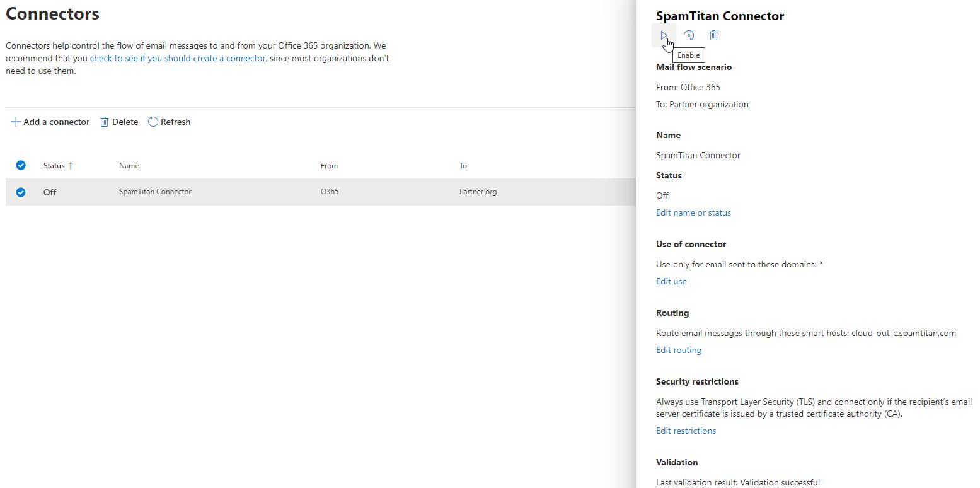Click Add a connector
Viewport: 980px width, 488px height.
click(50, 122)
